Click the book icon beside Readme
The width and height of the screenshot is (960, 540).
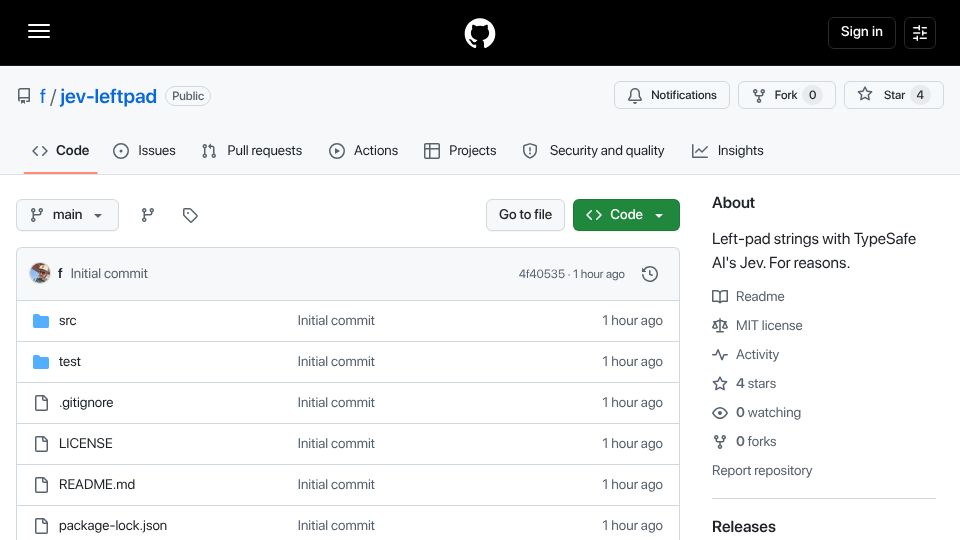(x=720, y=296)
